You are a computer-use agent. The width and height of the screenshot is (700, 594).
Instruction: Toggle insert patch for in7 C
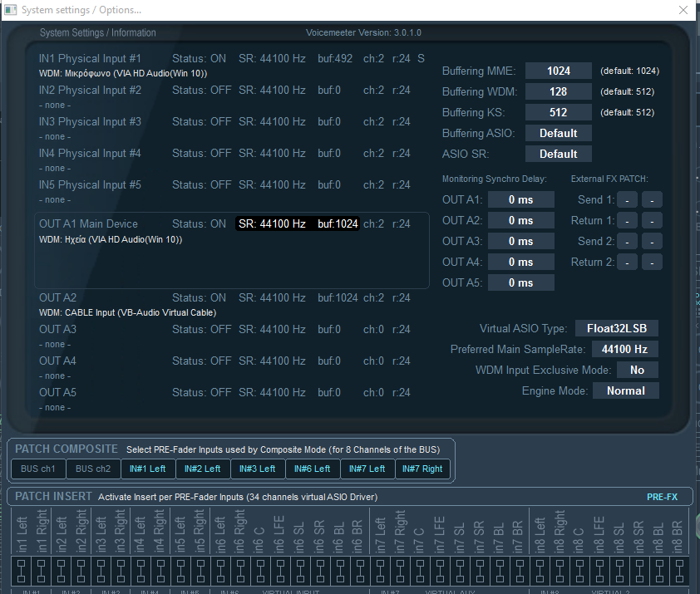coord(420,570)
